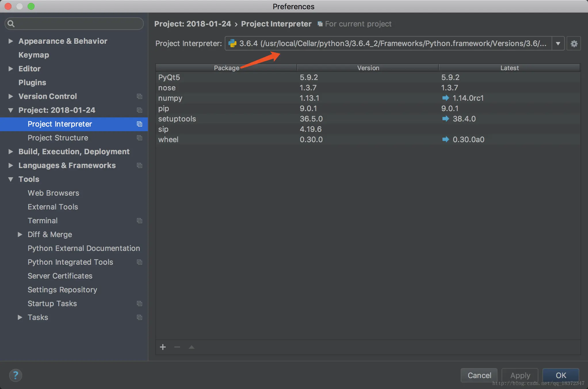Click the minus icon to uninstall a package
The width and height of the screenshot is (588, 389).
coord(177,347)
